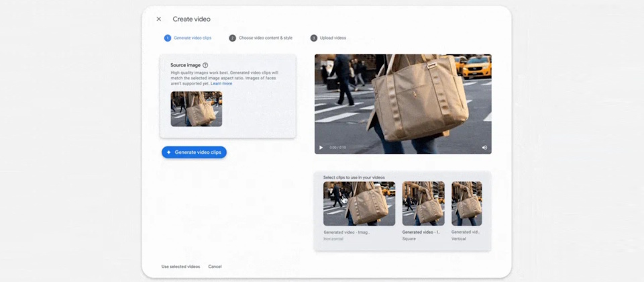Go to Generate video clips step
The image size is (644, 282).
[193, 38]
